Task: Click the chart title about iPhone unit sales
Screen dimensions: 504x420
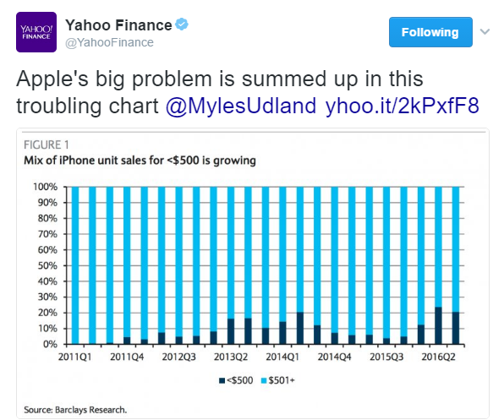Action: tap(140, 161)
